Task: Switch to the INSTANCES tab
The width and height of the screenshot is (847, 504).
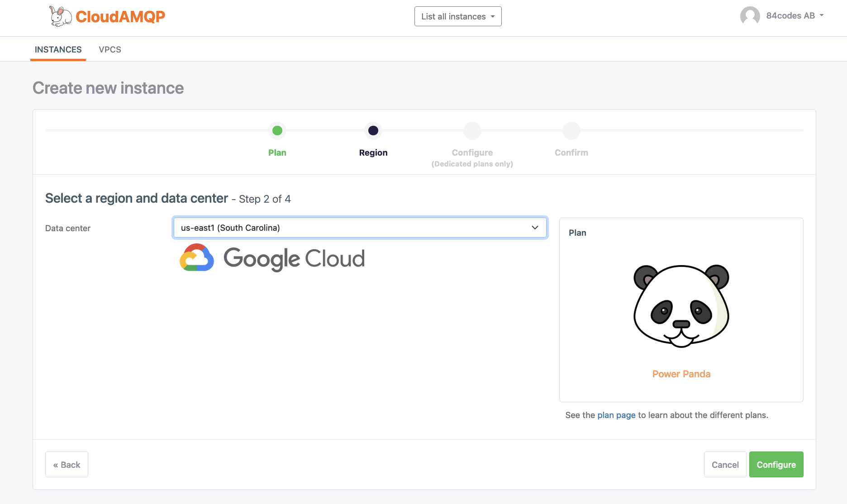Action: [x=58, y=49]
